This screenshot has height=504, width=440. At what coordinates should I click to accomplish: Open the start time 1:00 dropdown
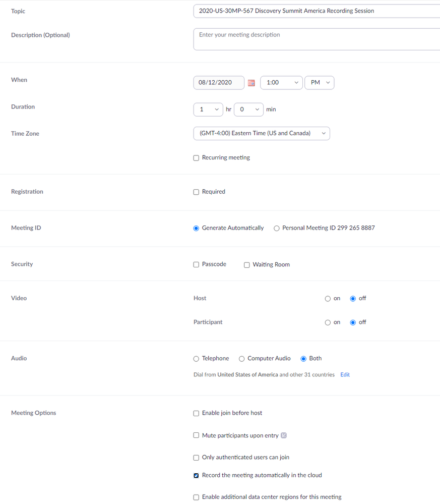coord(281,83)
